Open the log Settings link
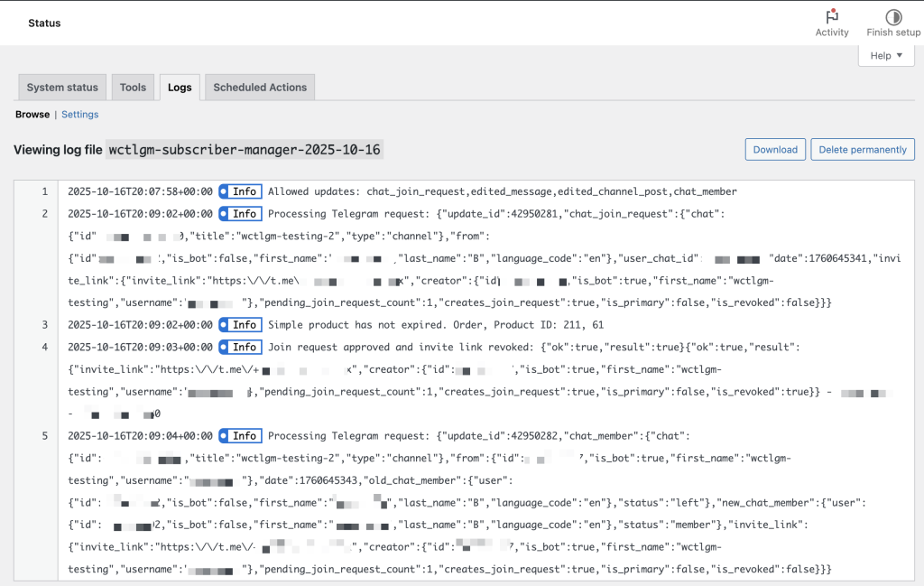 coord(80,115)
